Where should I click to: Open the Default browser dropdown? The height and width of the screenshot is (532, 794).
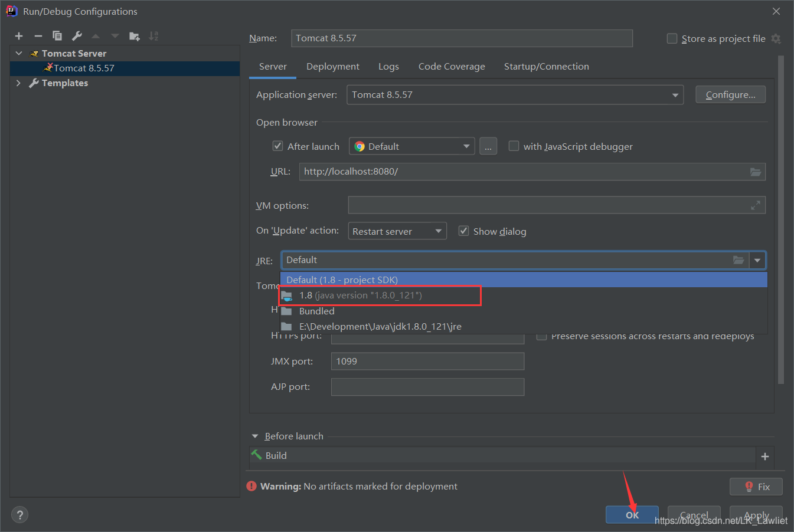coord(412,146)
